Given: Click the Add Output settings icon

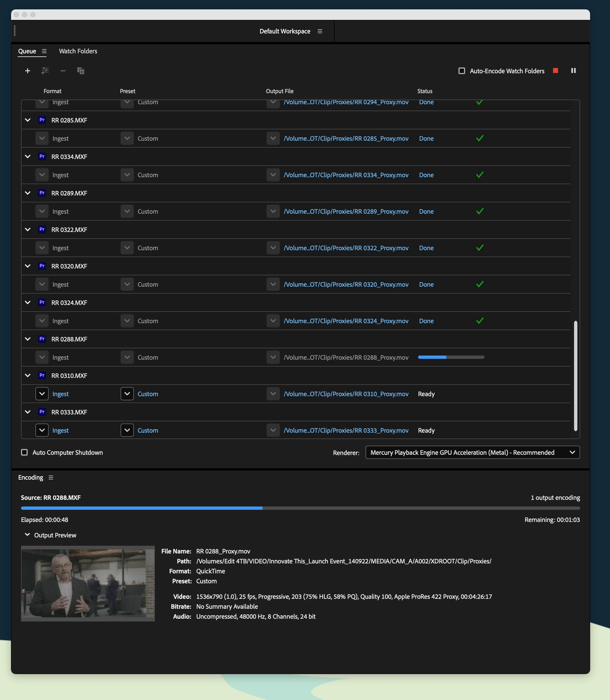Looking at the screenshot, I should [45, 71].
